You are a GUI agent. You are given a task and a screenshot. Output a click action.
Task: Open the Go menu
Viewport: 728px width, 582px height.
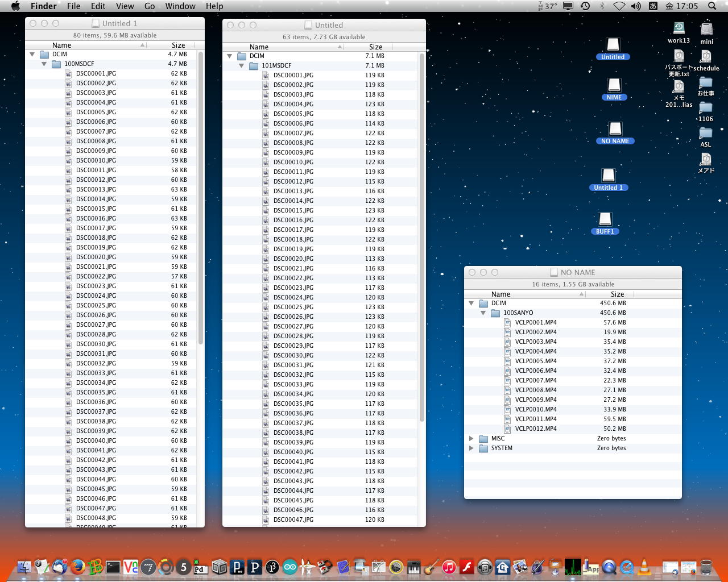tap(150, 6)
